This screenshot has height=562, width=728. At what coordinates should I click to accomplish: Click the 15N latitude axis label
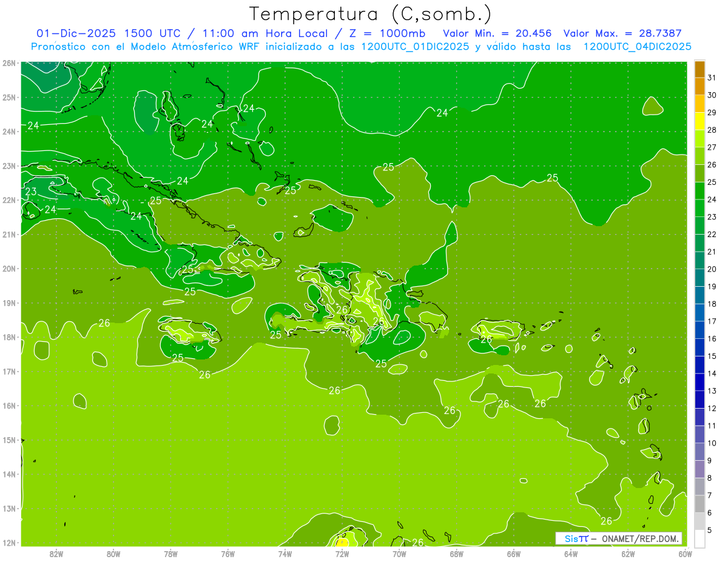coord(8,440)
